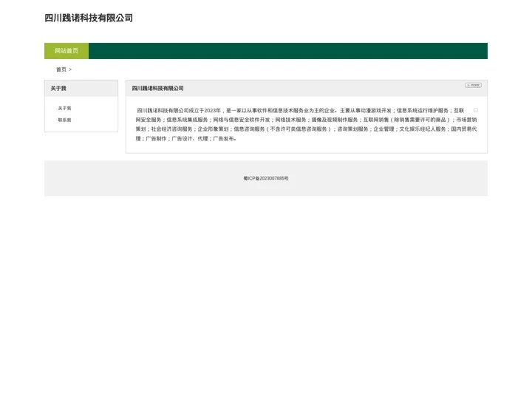Click the MORE button in content header
The height and width of the screenshot is (399, 532).
473,85
